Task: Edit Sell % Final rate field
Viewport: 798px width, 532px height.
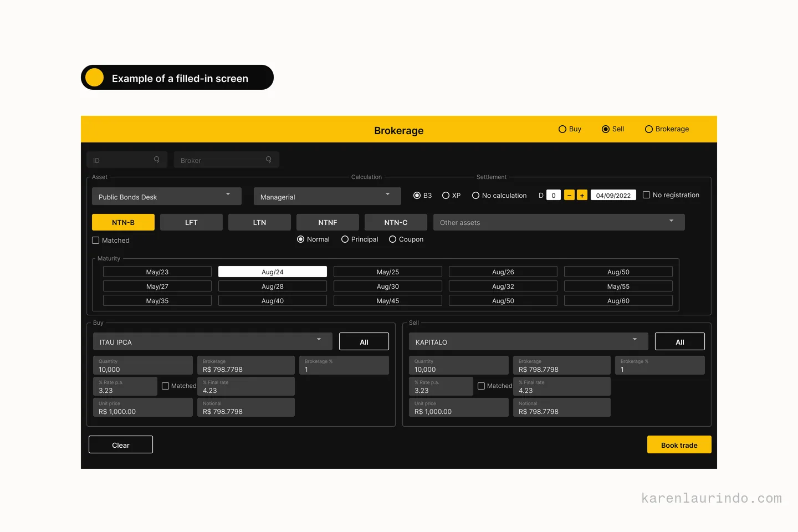Action: coord(562,386)
